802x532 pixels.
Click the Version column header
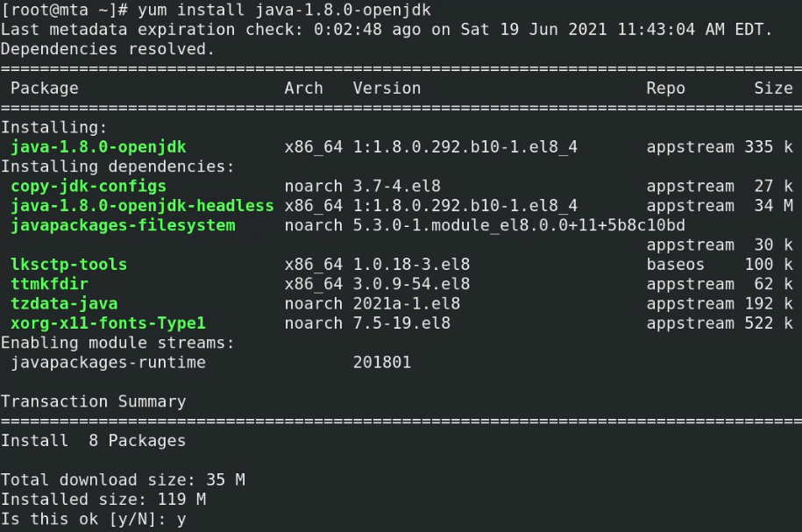pos(387,88)
